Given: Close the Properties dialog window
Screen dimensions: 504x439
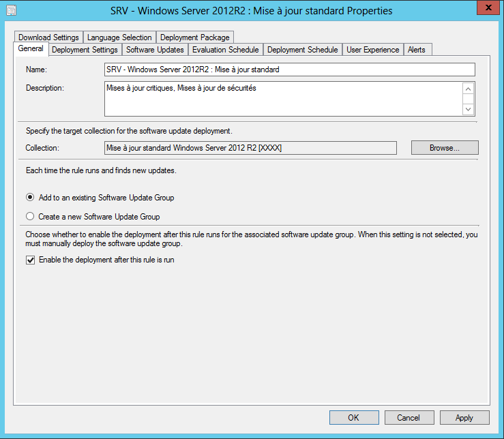Looking at the screenshot, I should click(x=488, y=7).
